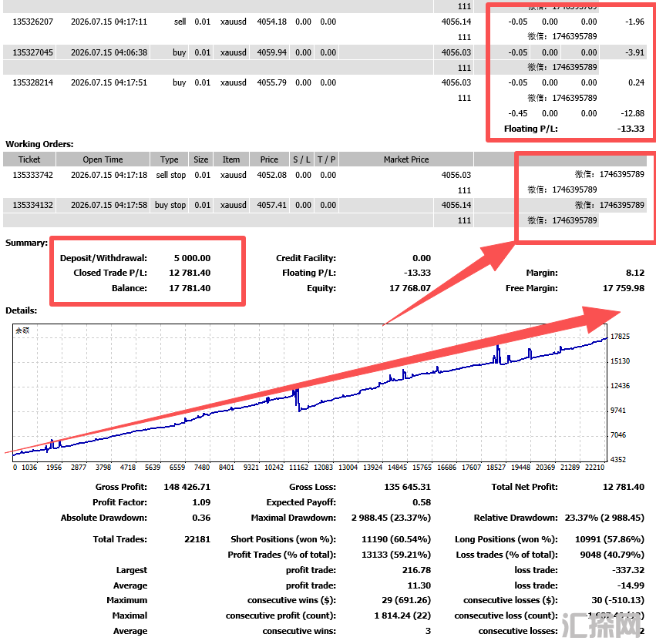Select open buy trade ticket 135327045

tap(32, 52)
